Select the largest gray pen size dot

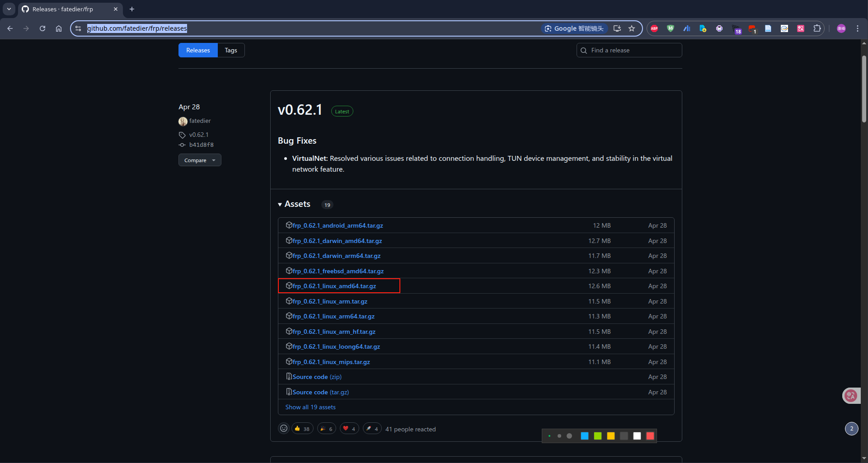pos(569,436)
